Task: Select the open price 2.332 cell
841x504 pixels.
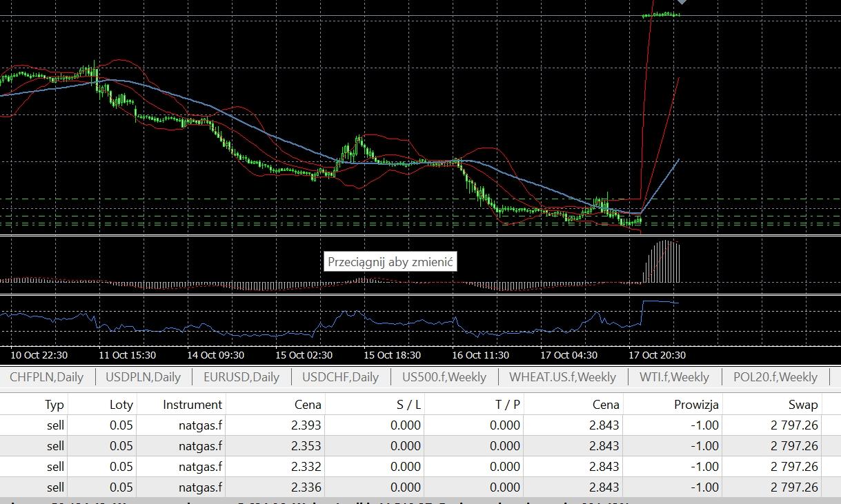Action: tap(306, 467)
